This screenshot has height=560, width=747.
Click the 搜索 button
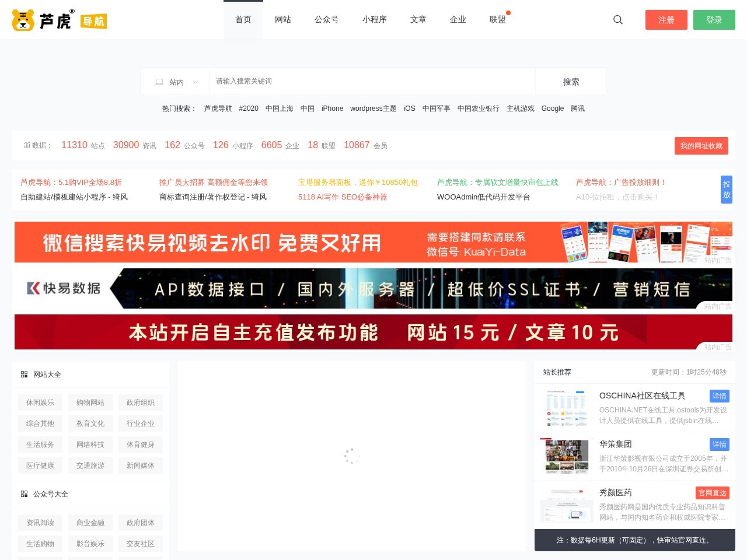(x=571, y=82)
